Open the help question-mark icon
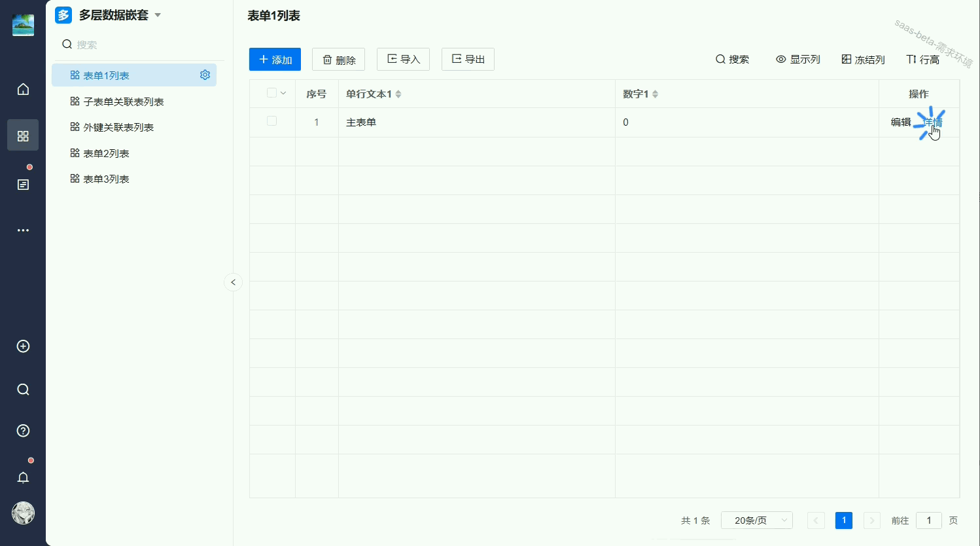Screen dimensions: 980x546 coord(23,431)
